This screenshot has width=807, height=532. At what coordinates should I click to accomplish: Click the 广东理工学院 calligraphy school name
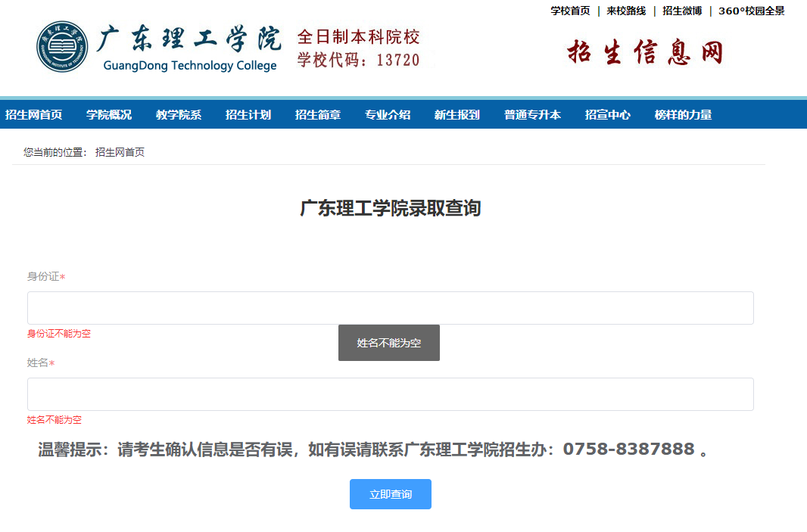click(189, 39)
